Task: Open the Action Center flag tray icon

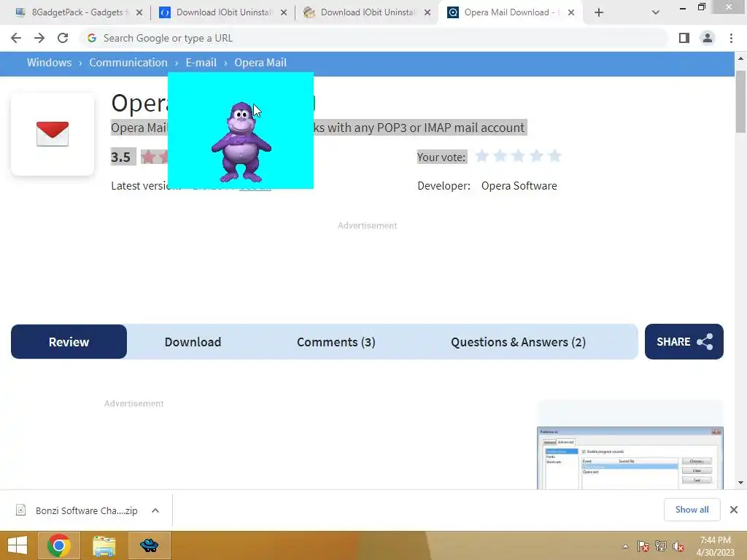Action: tap(643, 546)
